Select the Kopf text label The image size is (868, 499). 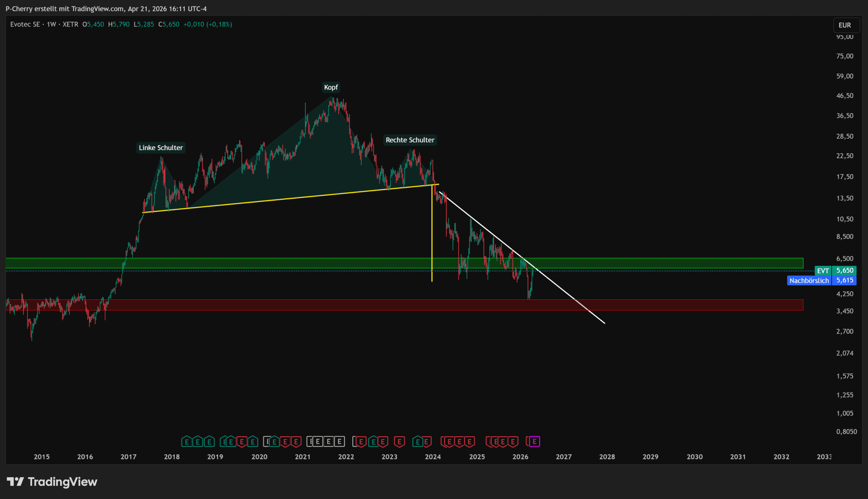[x=331, y=87]
